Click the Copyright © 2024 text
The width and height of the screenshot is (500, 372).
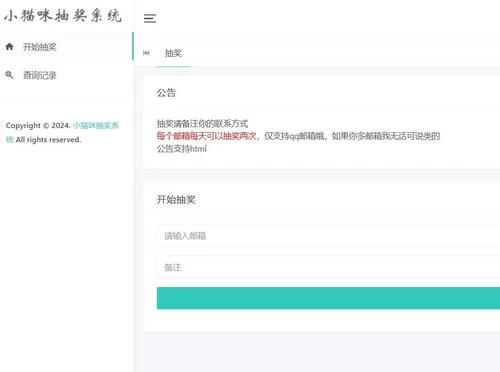38,126
